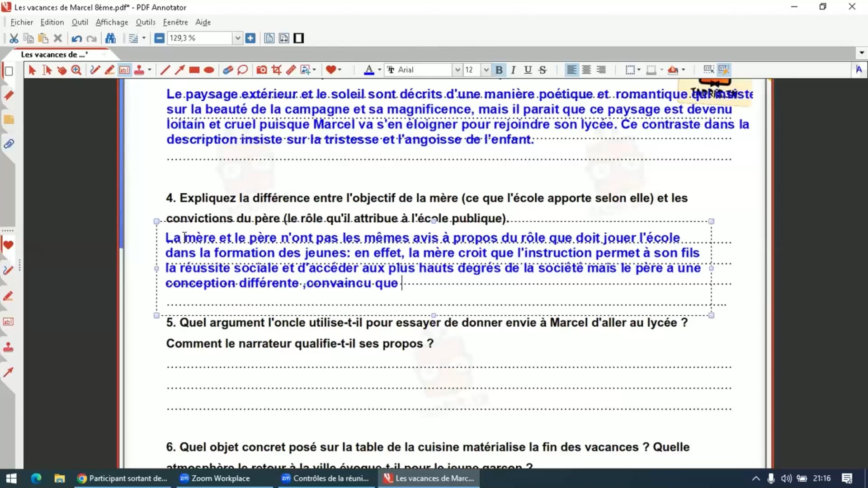Choose the Select Text tool
Viewport: 868px width, 488px height.
[47, 70]
